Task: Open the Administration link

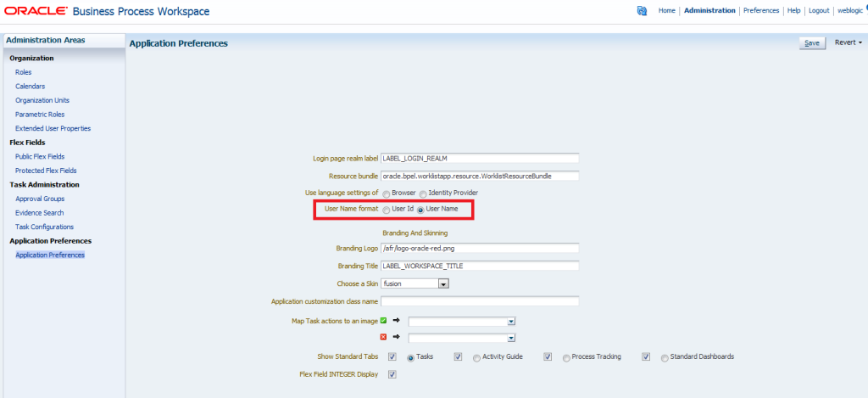Action: point(709,10)
